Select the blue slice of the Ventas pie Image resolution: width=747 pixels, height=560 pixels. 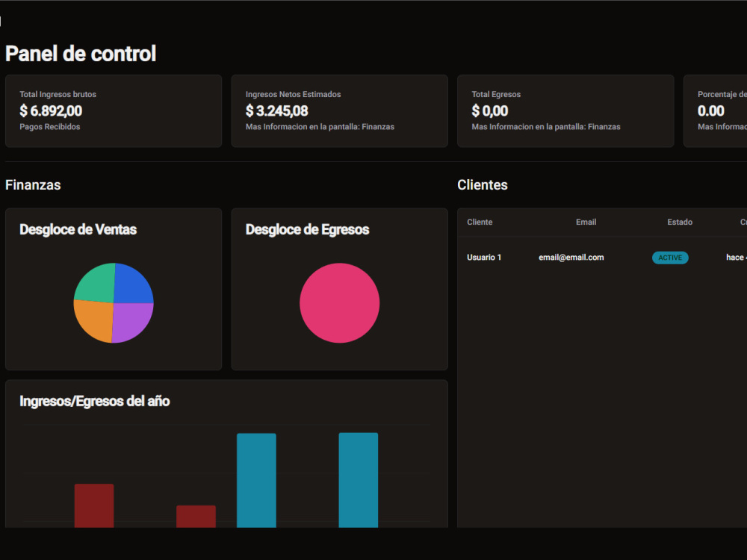(x=132, y=285)
